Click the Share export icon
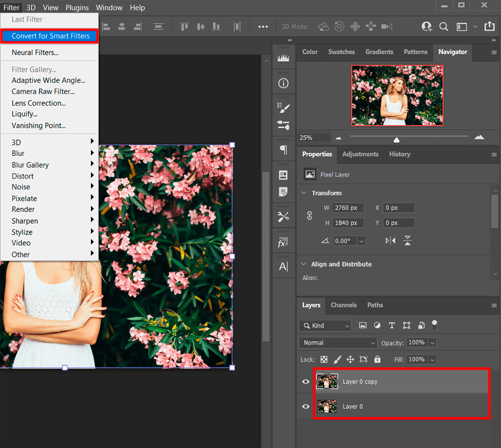The height and width of the screenshot is (448, 501). click(x=489, y=26)
